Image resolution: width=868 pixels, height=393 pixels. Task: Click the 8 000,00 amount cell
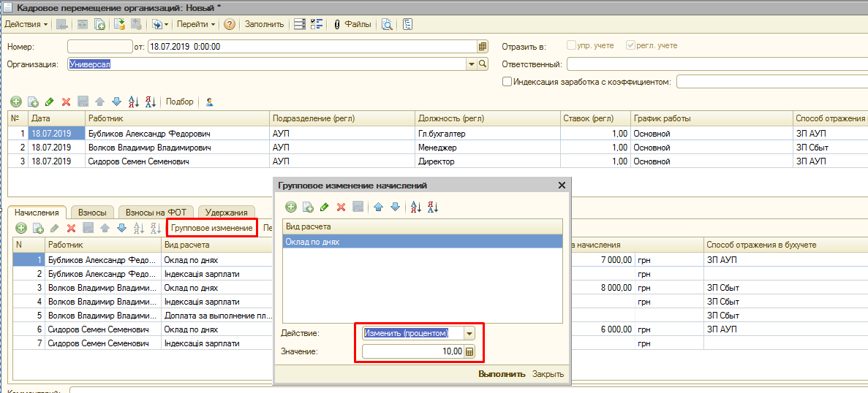(x=603, y=288)
